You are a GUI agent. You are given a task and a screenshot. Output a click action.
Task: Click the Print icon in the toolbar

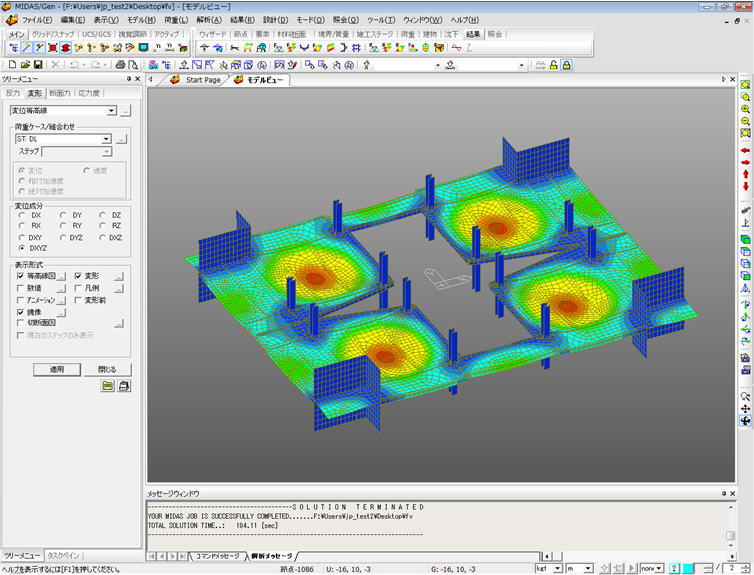click(121, 64)
